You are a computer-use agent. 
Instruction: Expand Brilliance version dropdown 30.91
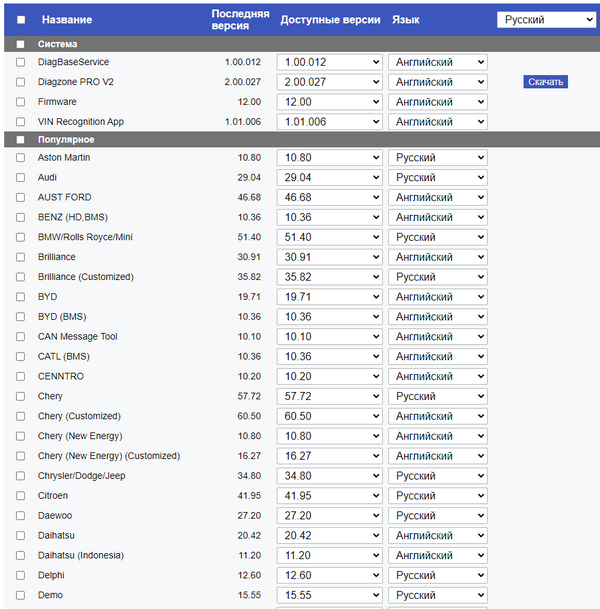coord(330,257)
